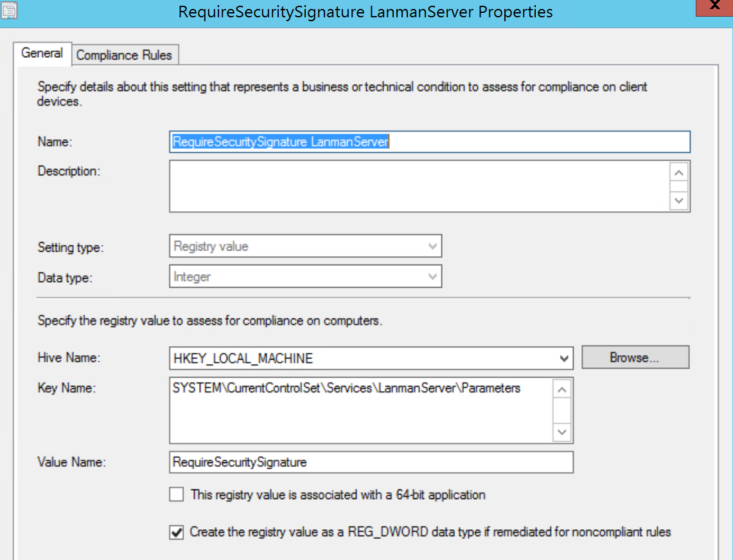This screenshot has width=733, height=560.
Task: Click the Key Name scrollbar track
Action: click(x=562, y=411)
